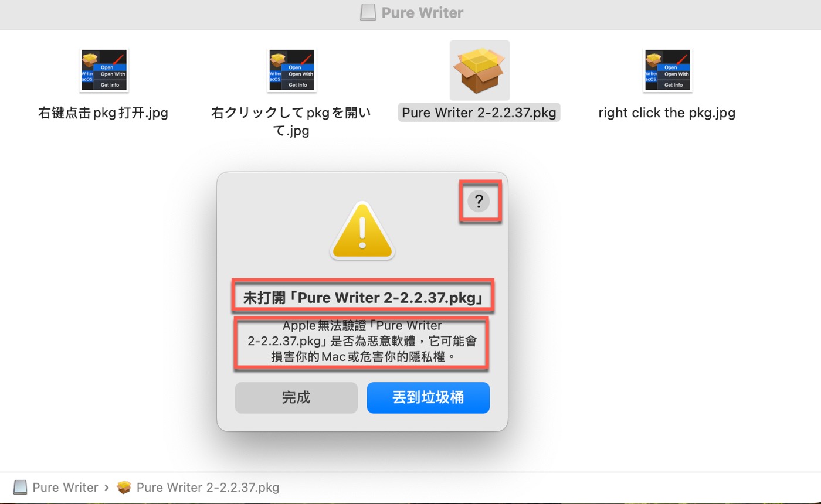Select the right click the pkg.jpg thumbnail
821x504 pixels.
click(667, 70)
